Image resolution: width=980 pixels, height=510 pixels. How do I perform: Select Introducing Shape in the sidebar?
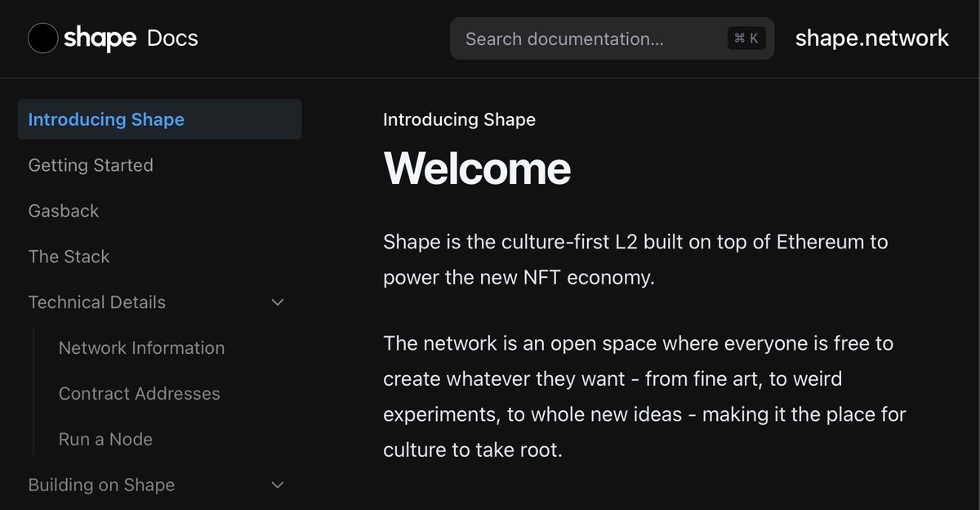[x=105, y=119]
